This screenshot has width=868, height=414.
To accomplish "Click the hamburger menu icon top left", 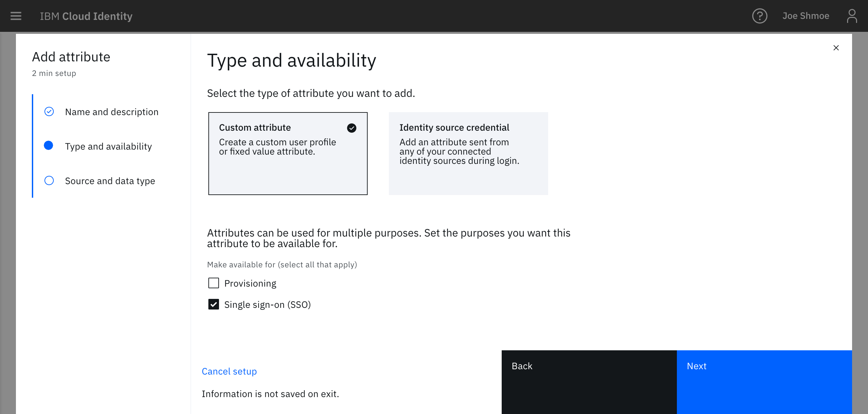I will [x=16, y=16].
